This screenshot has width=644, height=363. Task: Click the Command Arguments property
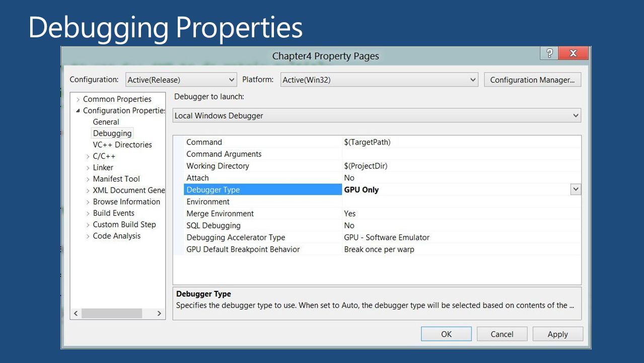[x=224, y=154]
